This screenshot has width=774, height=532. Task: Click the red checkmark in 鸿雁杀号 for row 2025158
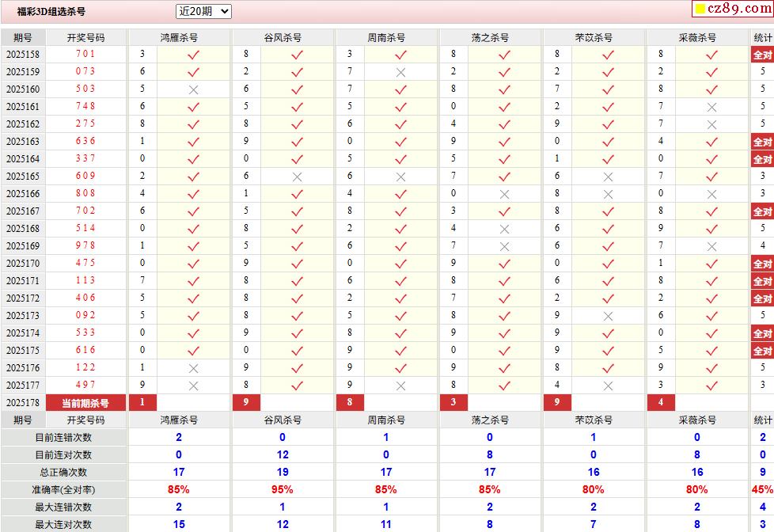click(193, 55)
